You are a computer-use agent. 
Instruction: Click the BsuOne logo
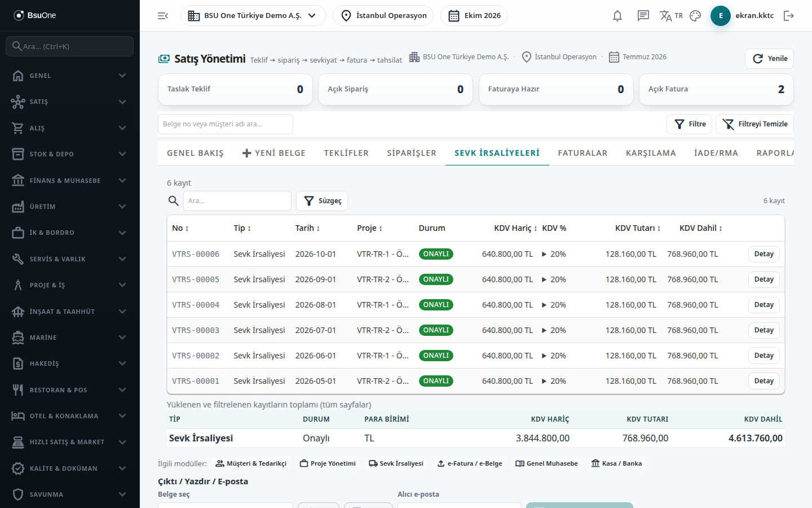tap(35, 15)
